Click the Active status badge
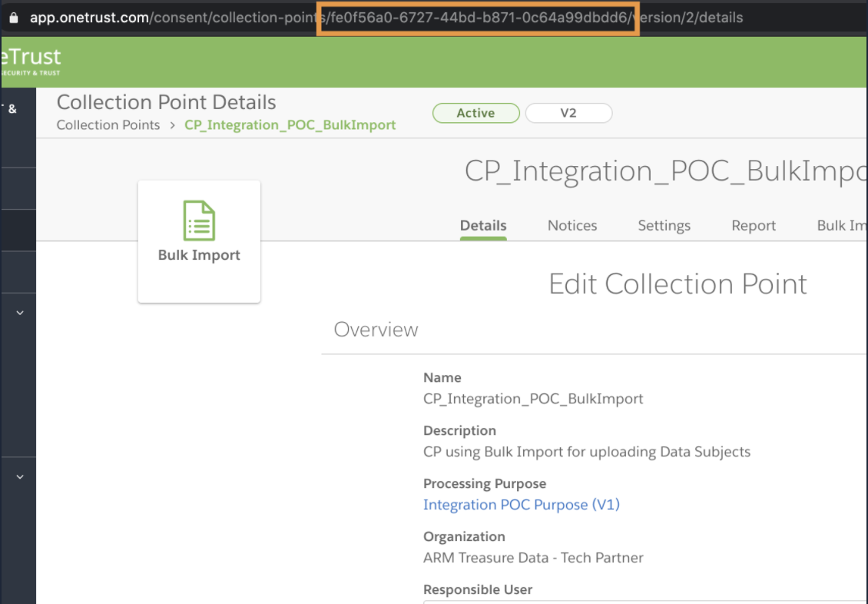 click(475, 113)
